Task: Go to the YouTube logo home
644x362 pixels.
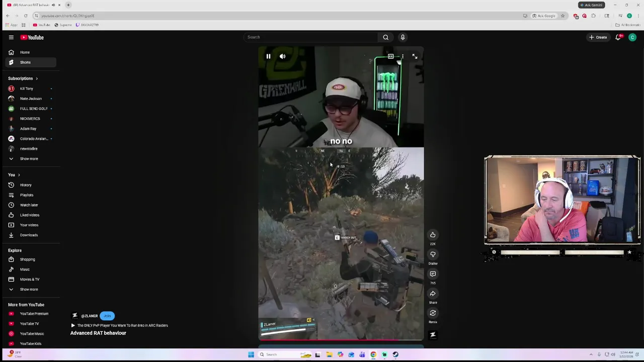Action: click(32, 37)
